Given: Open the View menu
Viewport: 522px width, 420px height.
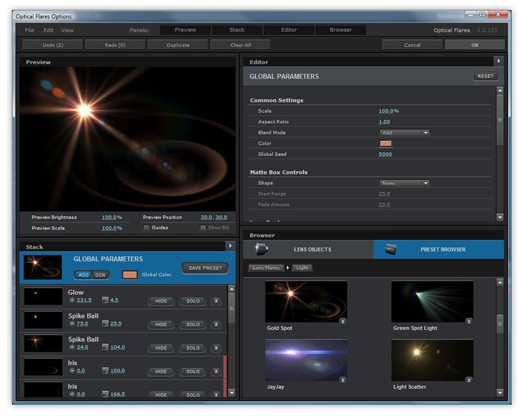Looking at the screenshot, I should [67, 30].
